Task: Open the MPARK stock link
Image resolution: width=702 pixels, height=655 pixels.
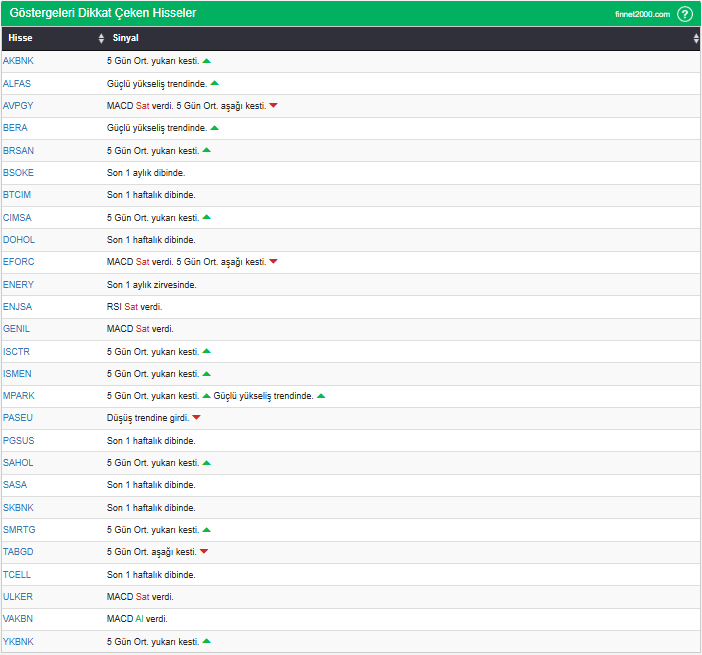Action: click(19, 396)
